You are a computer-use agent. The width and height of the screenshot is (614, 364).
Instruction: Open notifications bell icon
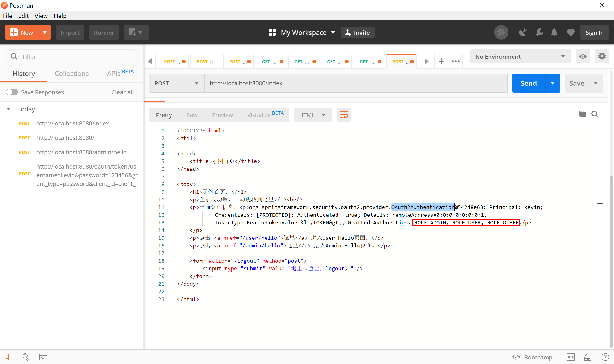[x=554, y=33]
